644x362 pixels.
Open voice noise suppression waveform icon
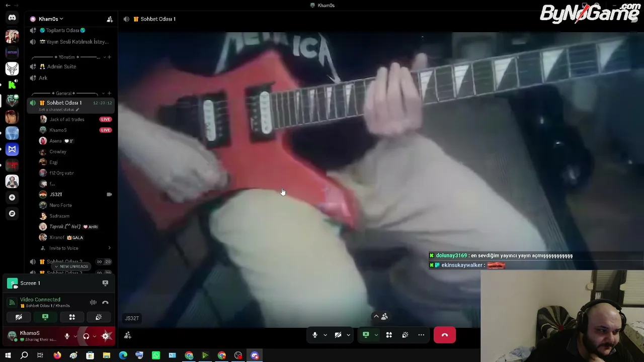[x=93, y=302]
